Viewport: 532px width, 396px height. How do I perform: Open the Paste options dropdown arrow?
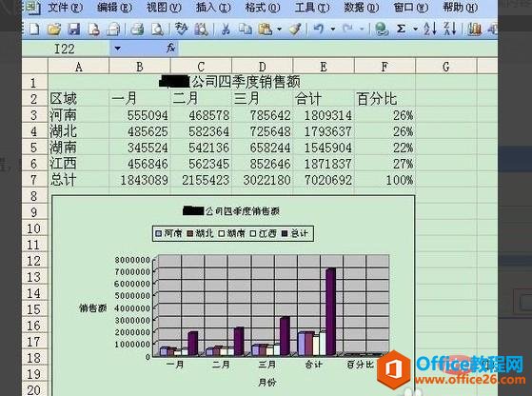click(x=279, y=30)
